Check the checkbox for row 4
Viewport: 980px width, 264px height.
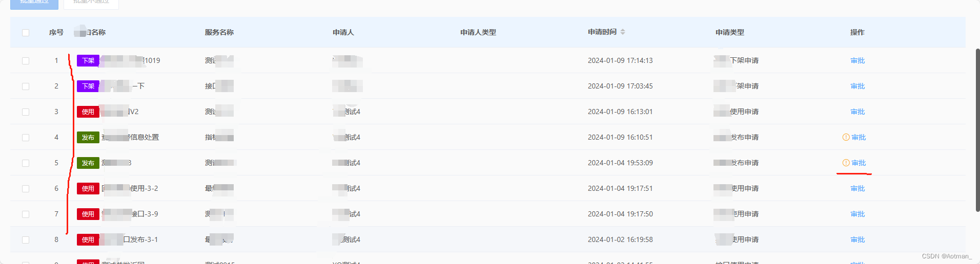(x=26, y=138)
